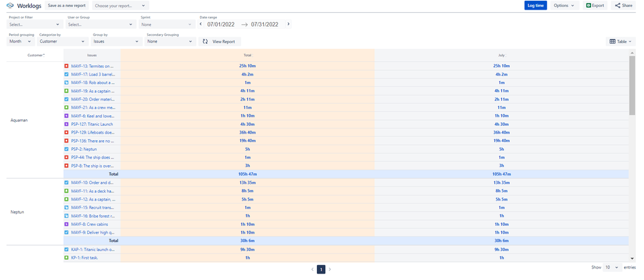Click the task icon for PSP-2 Neptun
Screen dimensions: 644x280
[x=66, y=149]
